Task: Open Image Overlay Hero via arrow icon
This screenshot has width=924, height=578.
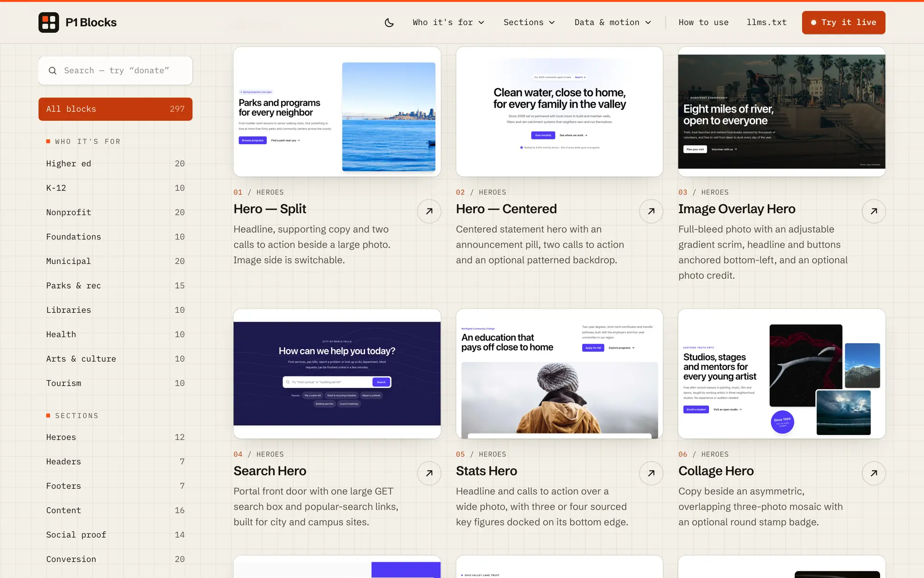Action: [874, 211]
